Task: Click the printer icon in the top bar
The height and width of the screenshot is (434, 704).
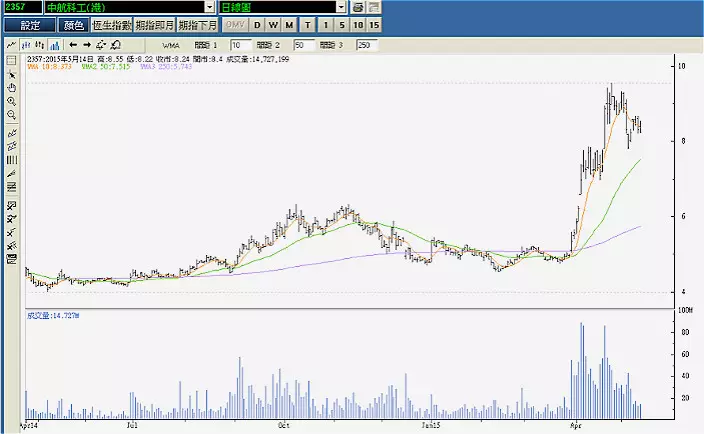Action: click(x=358, y=7)
